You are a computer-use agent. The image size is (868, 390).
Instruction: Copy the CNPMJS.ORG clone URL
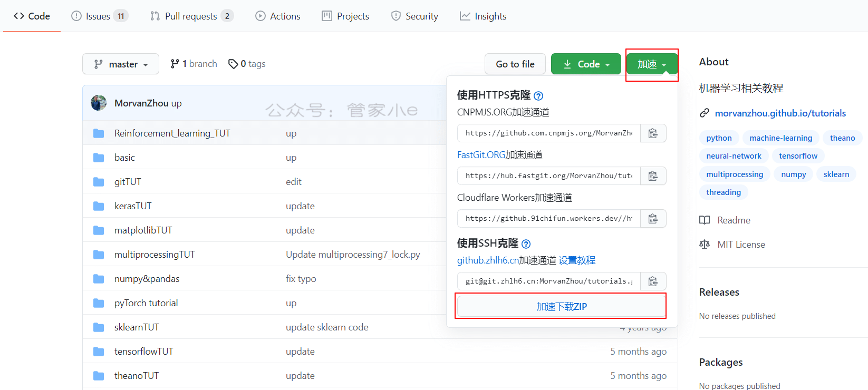(x=653, y=133)
